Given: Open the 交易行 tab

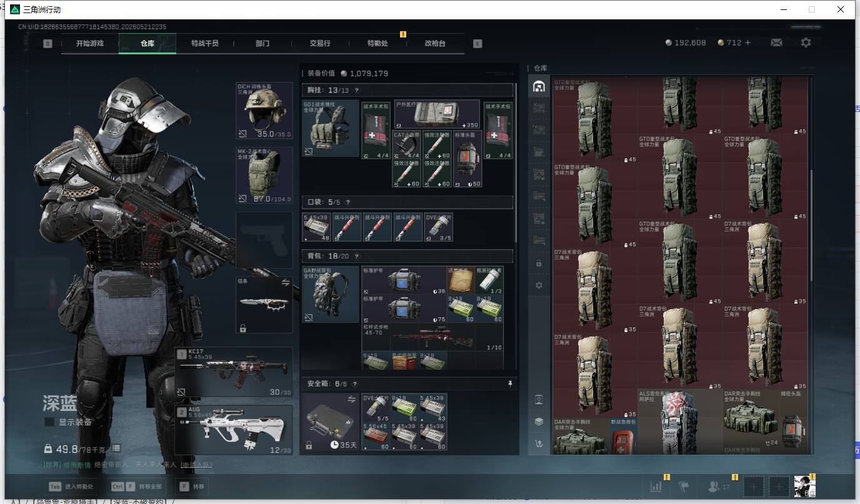Looking at the screenshot, I should (x=320, y=43).
